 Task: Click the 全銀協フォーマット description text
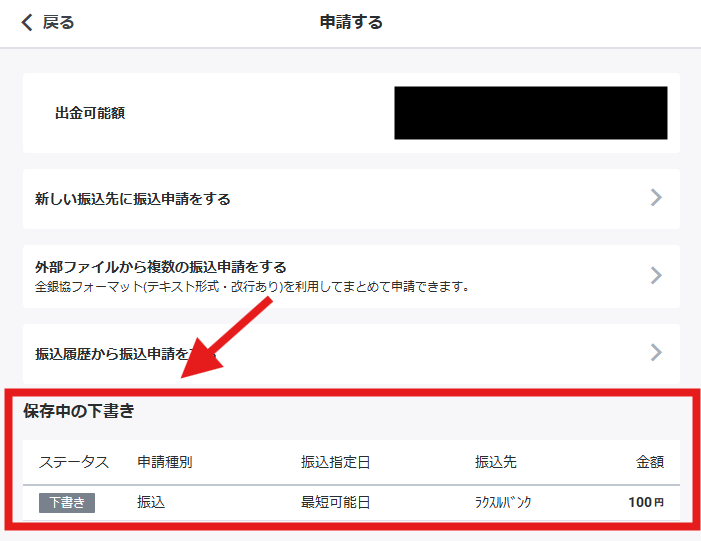coord(252,287)
